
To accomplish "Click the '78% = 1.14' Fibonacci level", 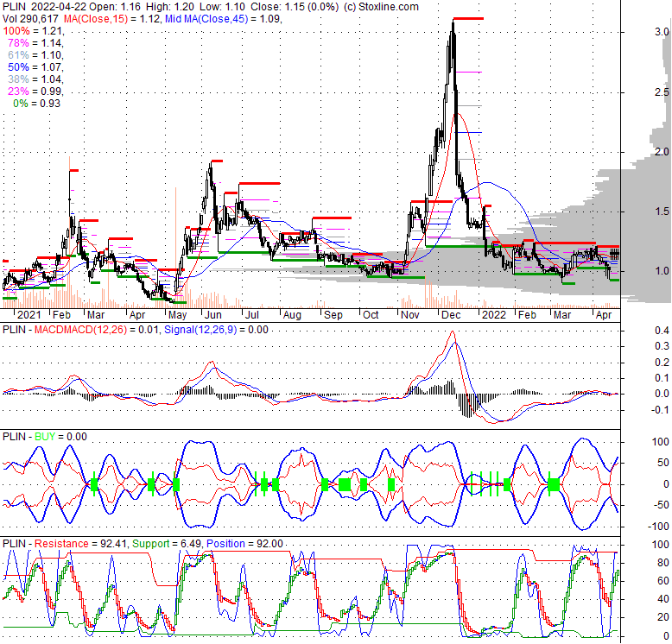I will pyautogui.click(x=35, y=43).
